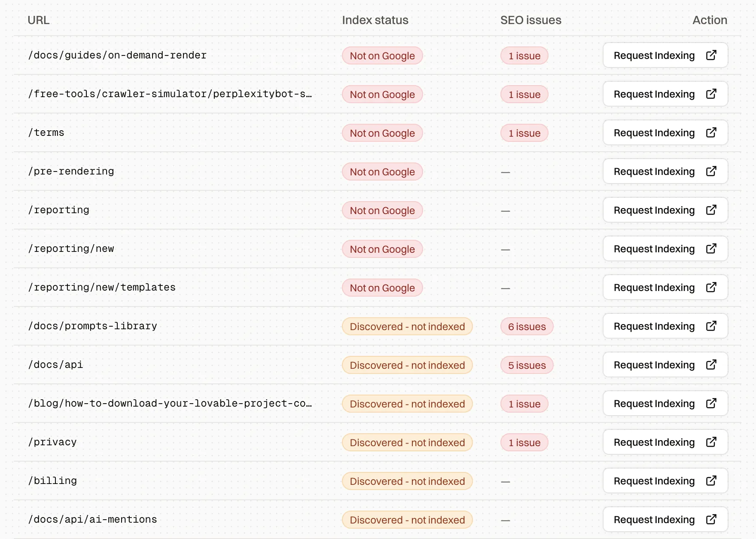756x539 pixels.
Task: Request indexing for /reporting/new
Action: tap(665, 248)
